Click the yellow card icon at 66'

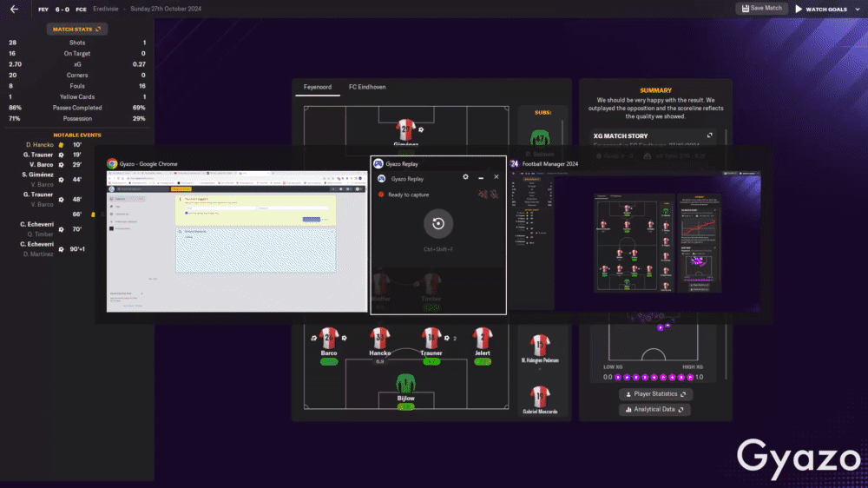point(93,214)
